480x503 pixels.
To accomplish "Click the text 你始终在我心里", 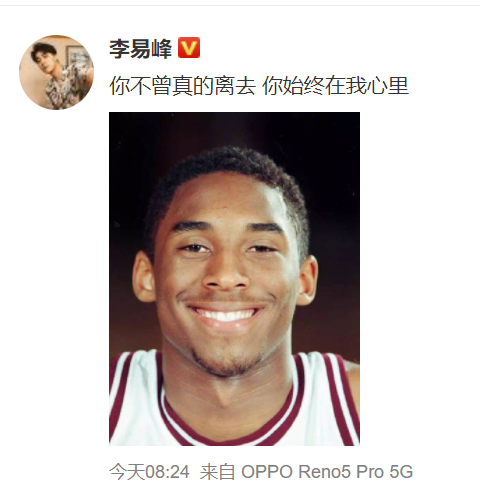I will [x=335, y=86].
